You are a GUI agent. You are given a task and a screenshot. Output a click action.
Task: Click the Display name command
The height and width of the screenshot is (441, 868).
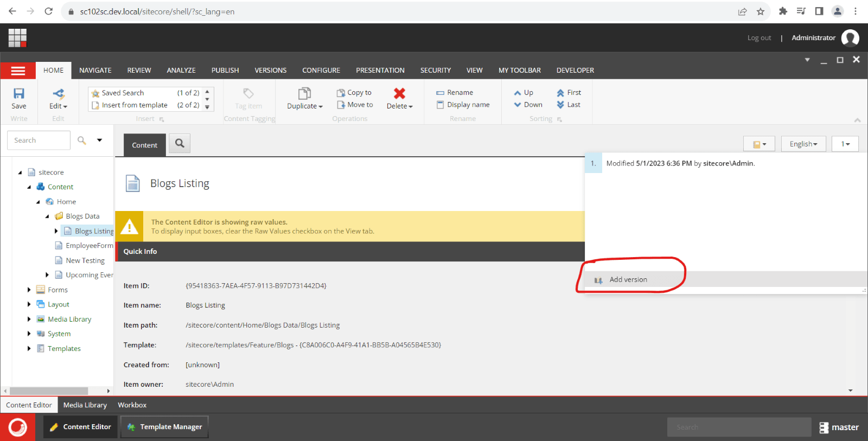463,105
